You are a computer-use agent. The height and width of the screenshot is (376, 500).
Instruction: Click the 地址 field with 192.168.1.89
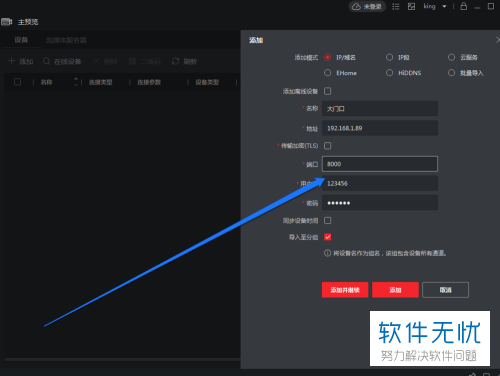point(380,128)
